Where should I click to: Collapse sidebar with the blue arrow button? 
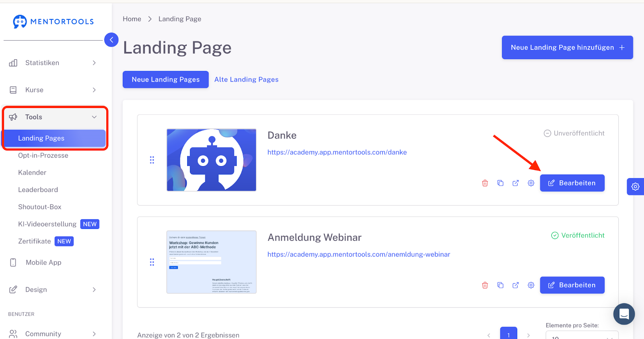point(111,40)
